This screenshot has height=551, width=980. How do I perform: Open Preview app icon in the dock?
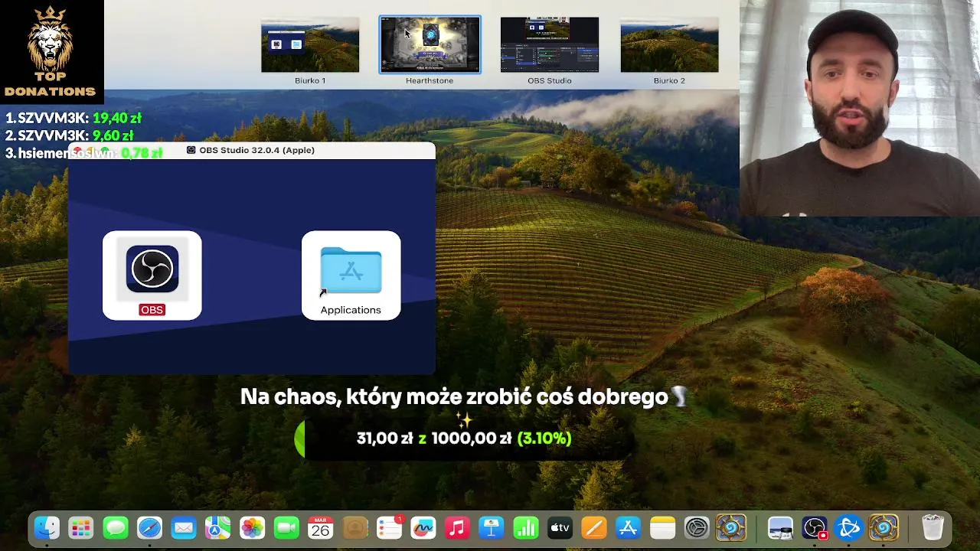(780, 528)
